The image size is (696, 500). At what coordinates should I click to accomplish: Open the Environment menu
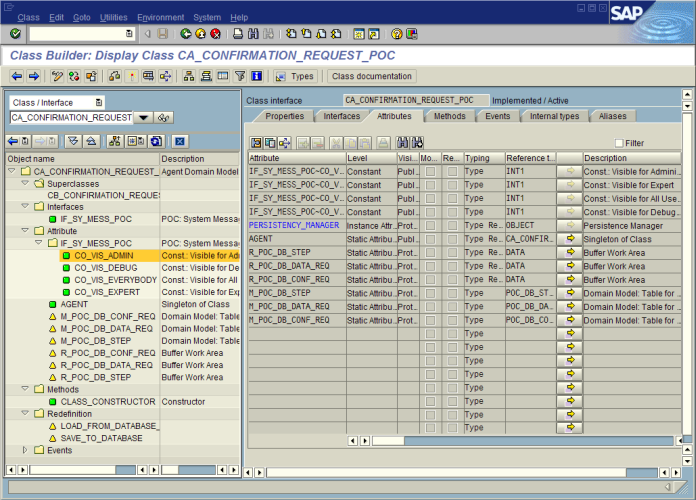161,17
